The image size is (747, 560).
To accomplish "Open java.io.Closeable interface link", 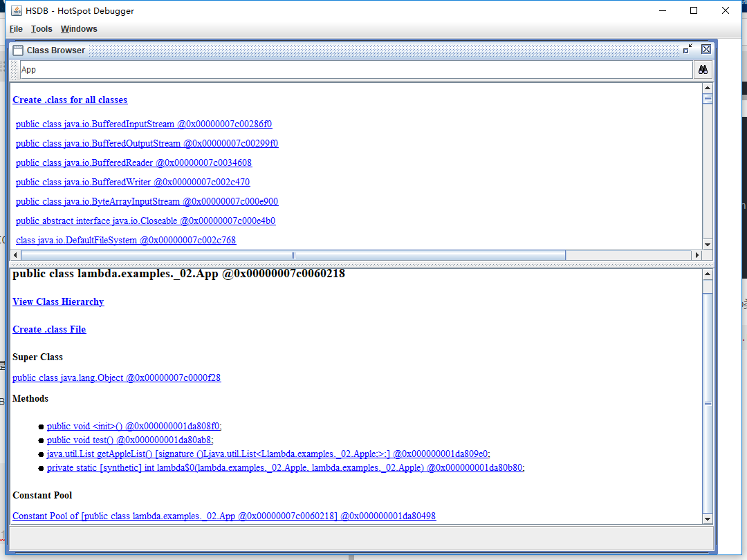I will pyautogui.click(x=145, y=221).
